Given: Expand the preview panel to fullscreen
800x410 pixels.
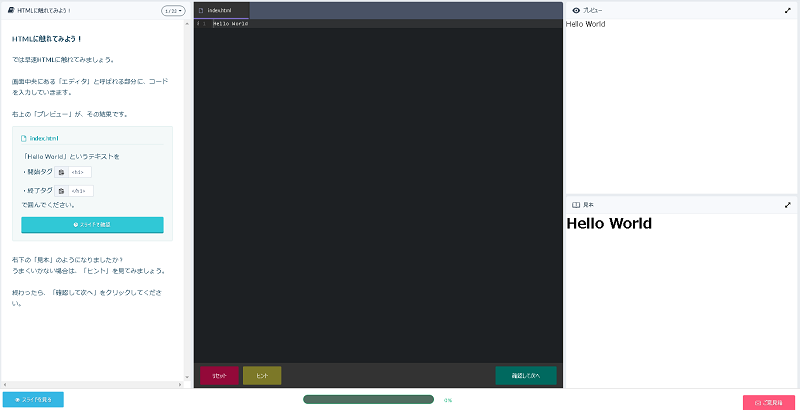Looking at the screenshot, I should [788, 9].
